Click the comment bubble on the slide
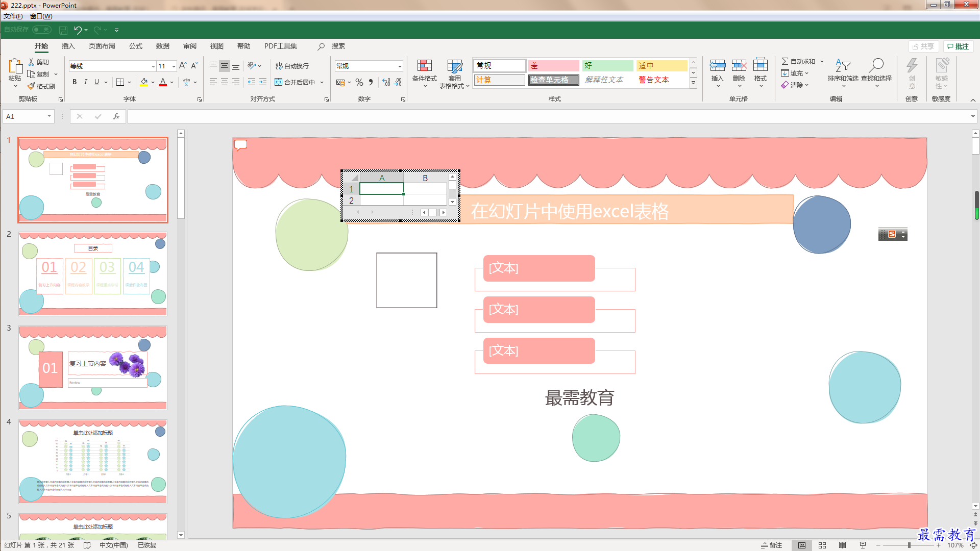This screenshot has width=980, height=551. coord(240,145)
